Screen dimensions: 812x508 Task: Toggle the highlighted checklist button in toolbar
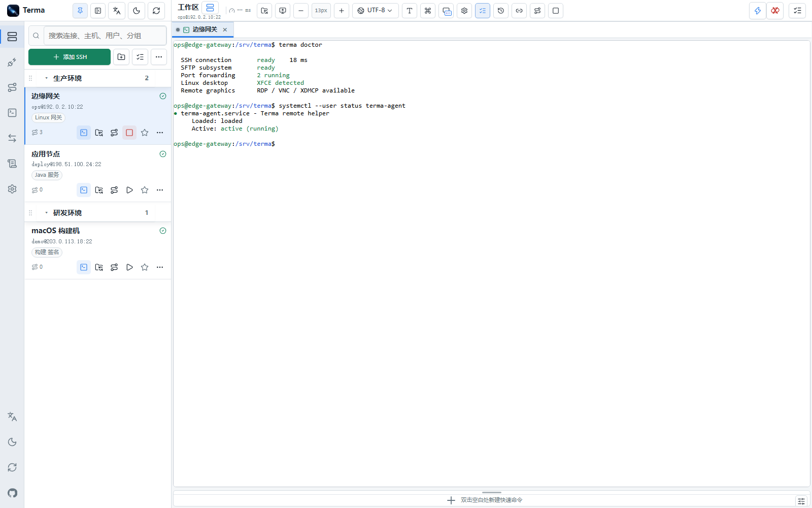pos(483,11)
